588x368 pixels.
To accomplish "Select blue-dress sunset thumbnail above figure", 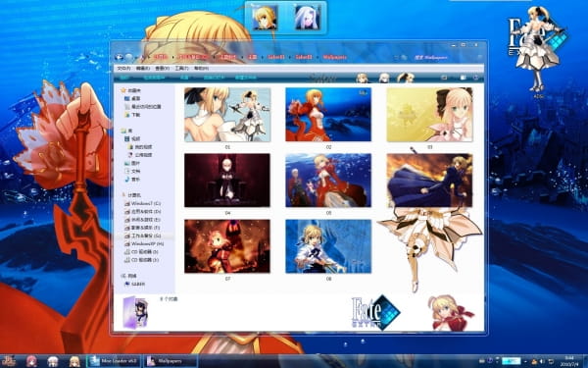I will tap(430, 181).
